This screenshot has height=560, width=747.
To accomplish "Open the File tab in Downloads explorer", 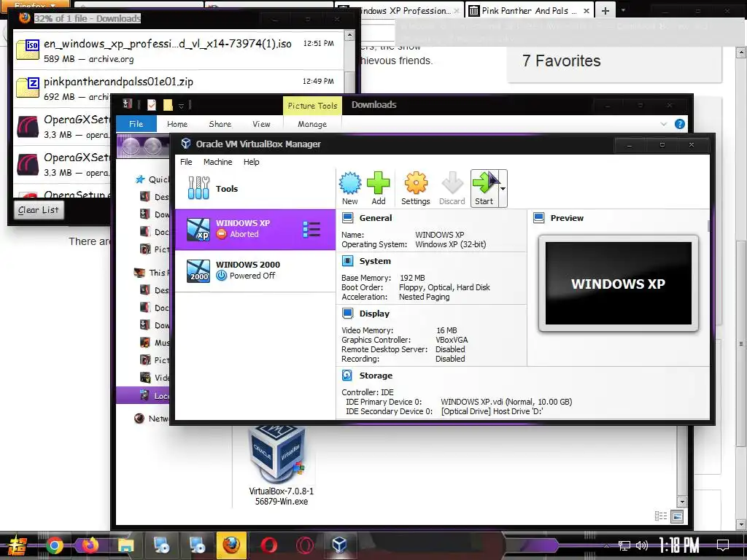I will [x=136, y=124].
